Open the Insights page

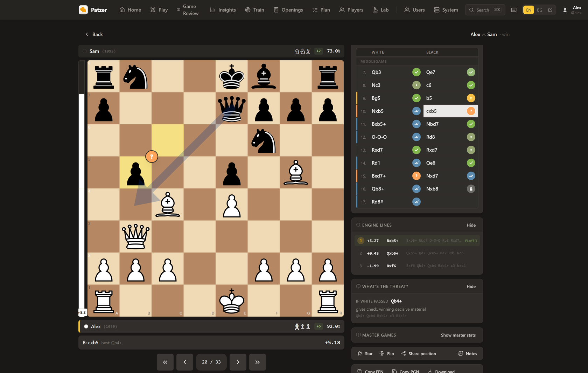click(x=223, y=10)
